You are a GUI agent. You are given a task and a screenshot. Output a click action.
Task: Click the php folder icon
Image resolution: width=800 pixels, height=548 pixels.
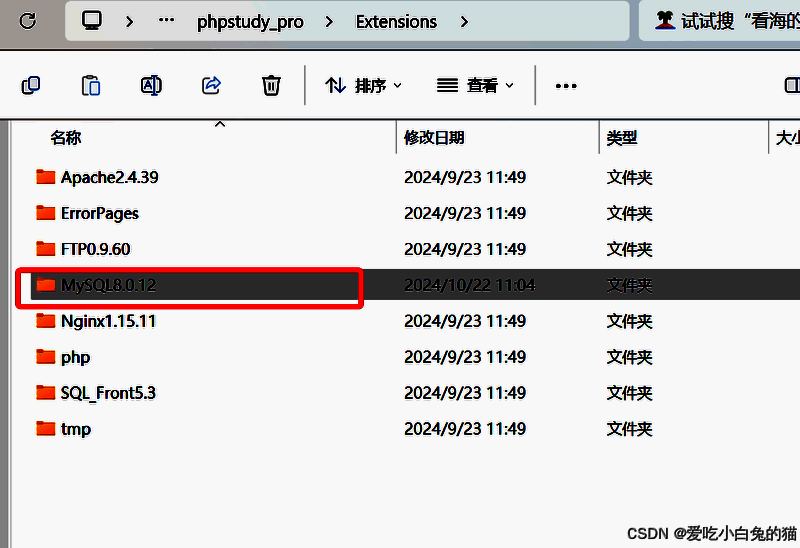45,357
